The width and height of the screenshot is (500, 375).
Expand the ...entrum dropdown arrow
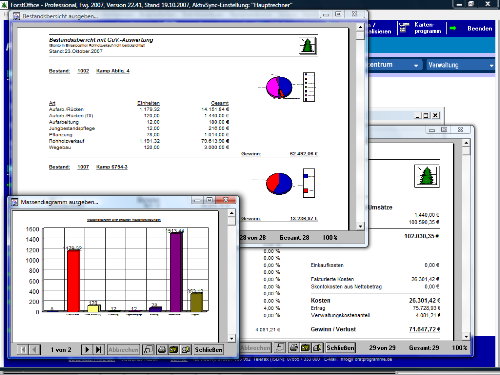point(416,65)
